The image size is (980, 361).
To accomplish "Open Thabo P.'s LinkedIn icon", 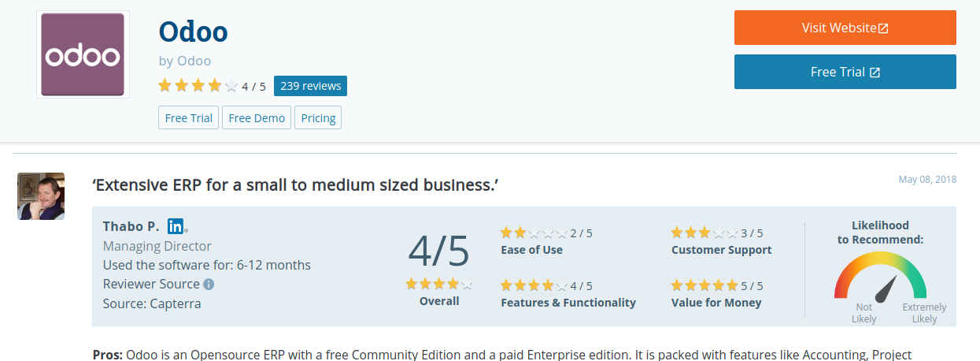I will 176,226.
